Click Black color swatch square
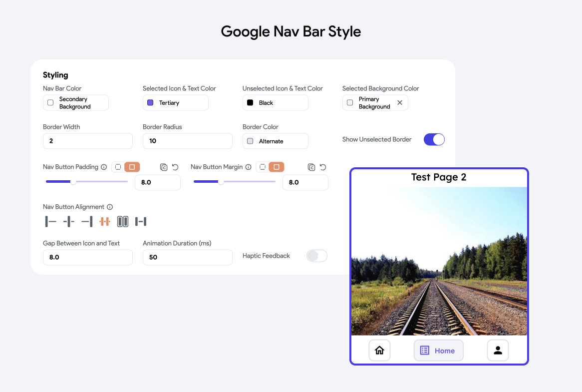This screenshot has width=582, height=392. (x=250, y=103)
